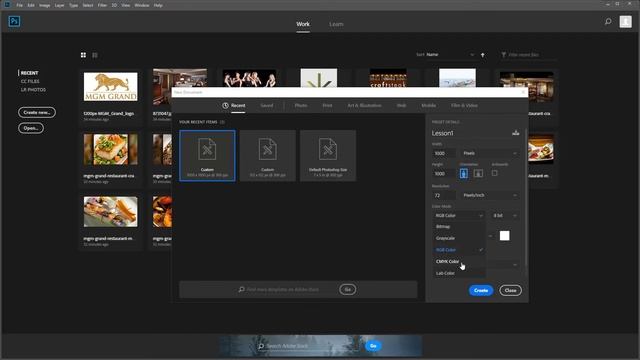Select second Custom recent preset card
The width and height of the screenshot is (640, 360).
point(268,156)
